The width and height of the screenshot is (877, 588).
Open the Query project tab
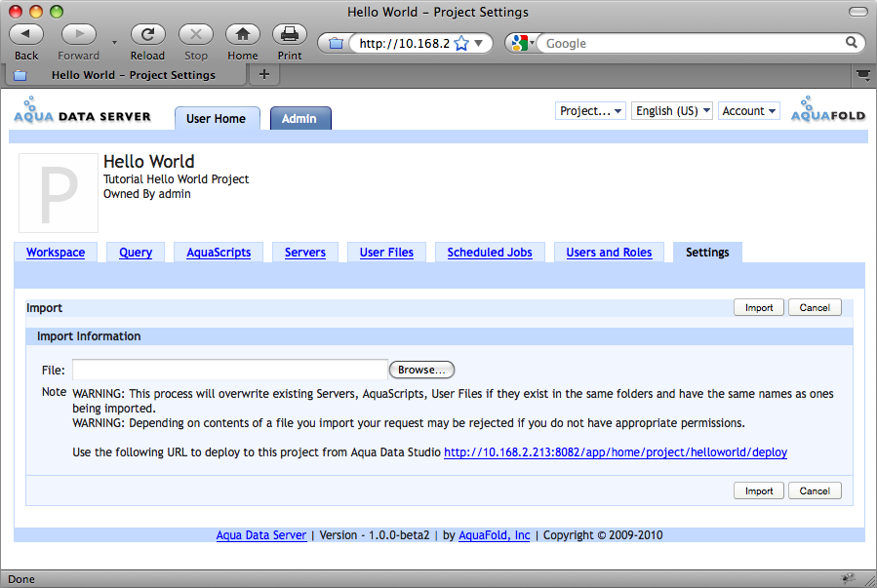tap(136, 253)
